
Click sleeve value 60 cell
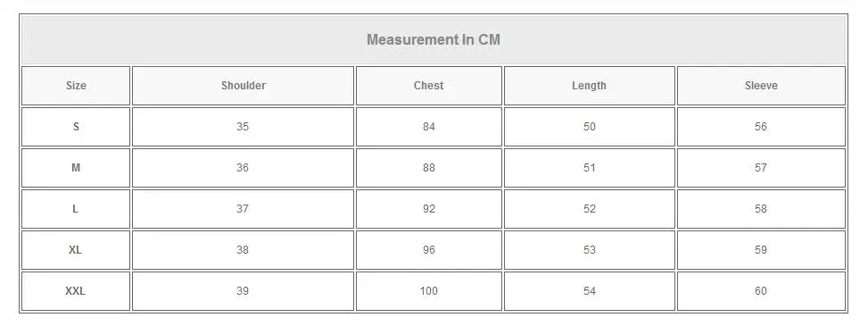tap(761, 291)
